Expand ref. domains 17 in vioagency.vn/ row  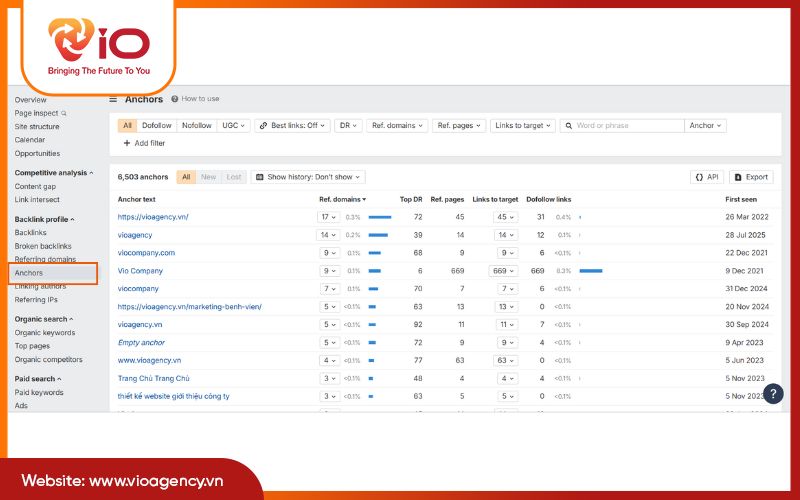tap(329, 217)
